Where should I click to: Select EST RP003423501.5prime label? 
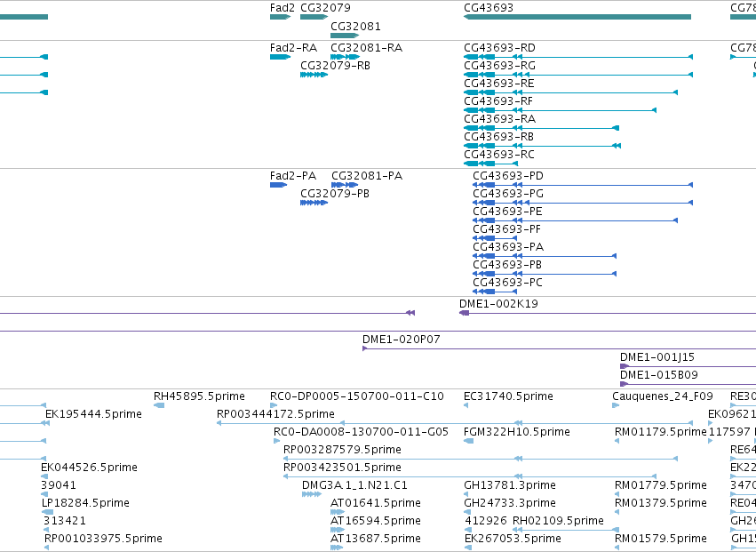click(342, 468)
